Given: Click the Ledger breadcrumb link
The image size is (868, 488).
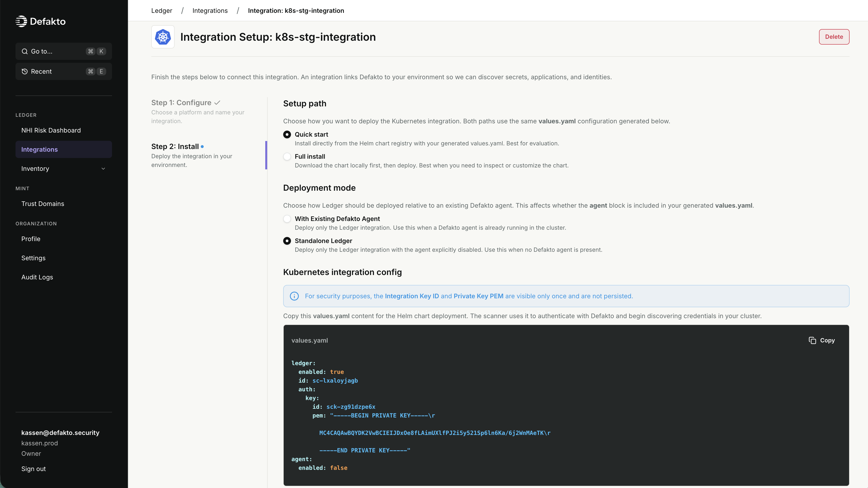Looking at the screenshot, I should (x=162, y=10).
